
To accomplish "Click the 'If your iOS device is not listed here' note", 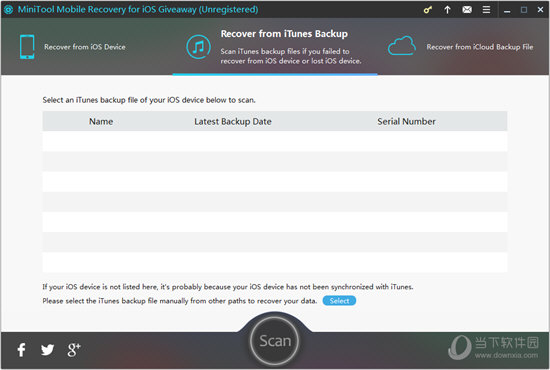I will (x=228, y=287).
